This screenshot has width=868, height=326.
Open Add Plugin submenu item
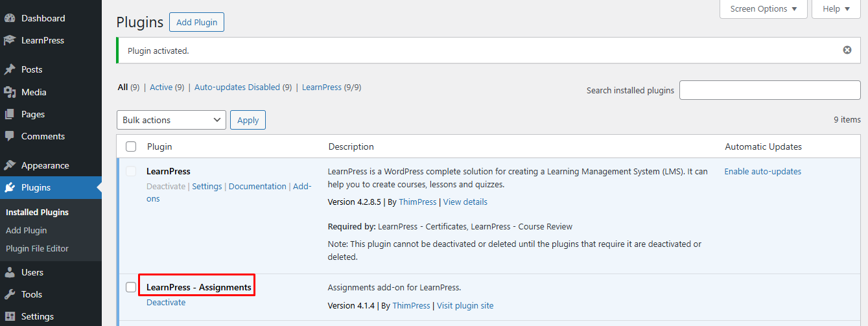tap(26, 230)
